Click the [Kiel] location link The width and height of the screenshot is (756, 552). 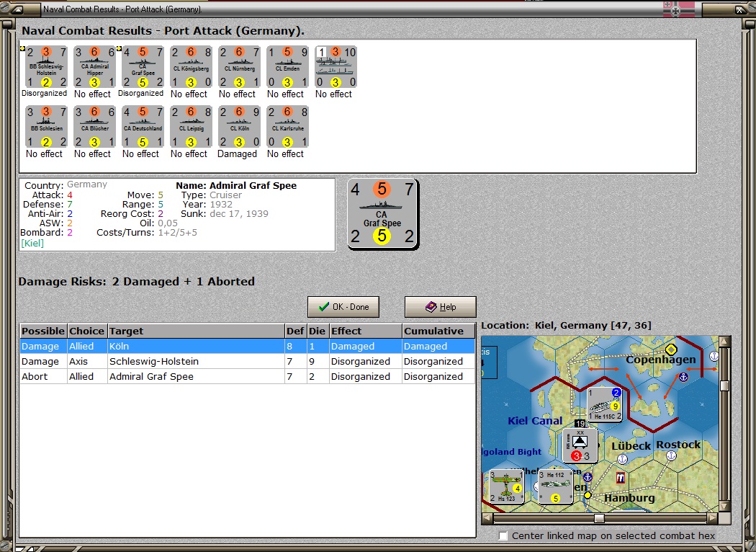tap(32, 243)
